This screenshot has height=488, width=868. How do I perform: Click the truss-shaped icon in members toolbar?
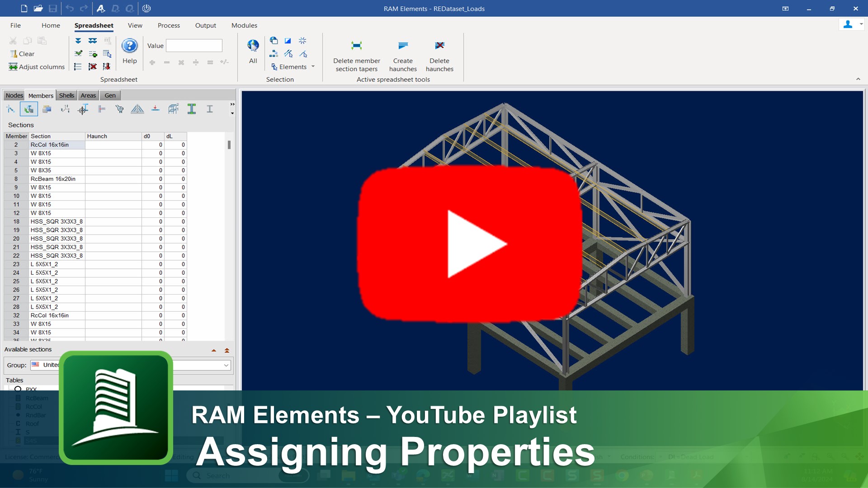[137, 109]
